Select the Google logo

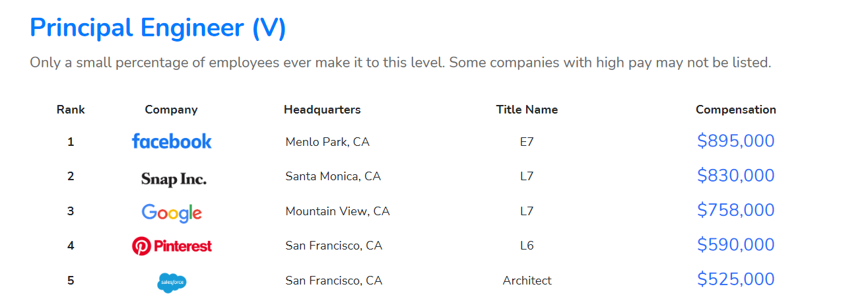[172, 213]
